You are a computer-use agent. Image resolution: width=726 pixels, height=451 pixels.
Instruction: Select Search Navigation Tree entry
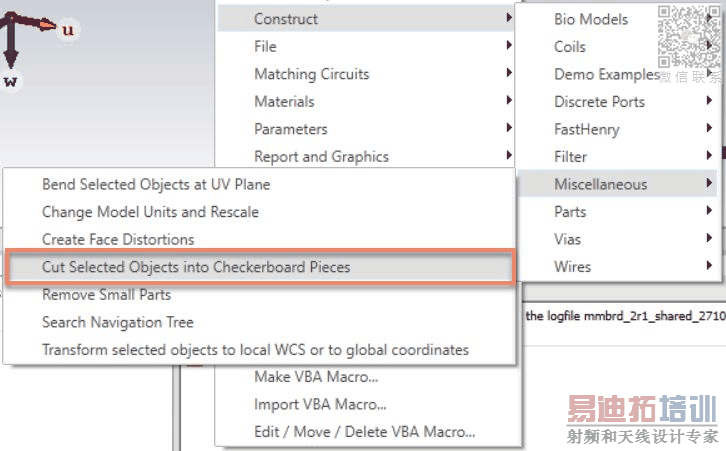coord(118,322)
